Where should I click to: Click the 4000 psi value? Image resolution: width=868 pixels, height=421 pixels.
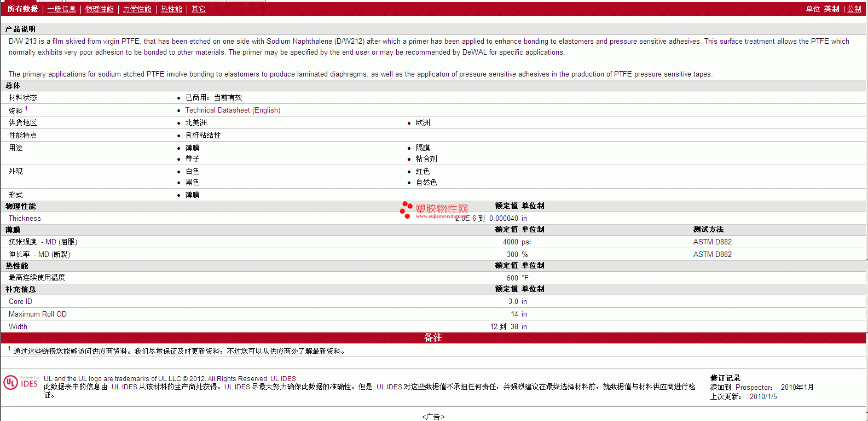tap(517, 242)
